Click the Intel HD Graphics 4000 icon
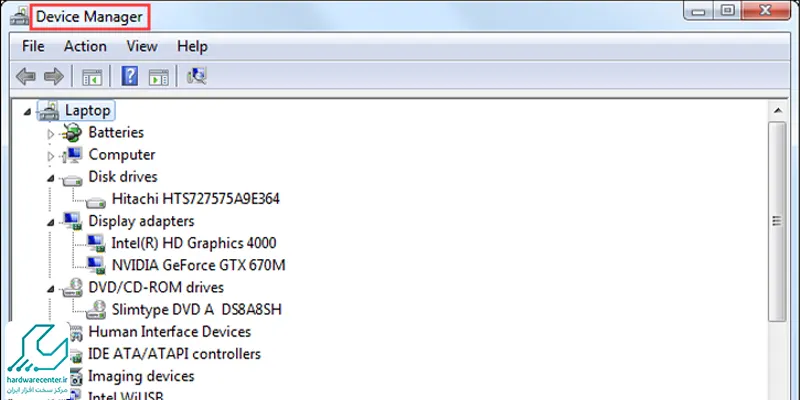 point(96,243)
